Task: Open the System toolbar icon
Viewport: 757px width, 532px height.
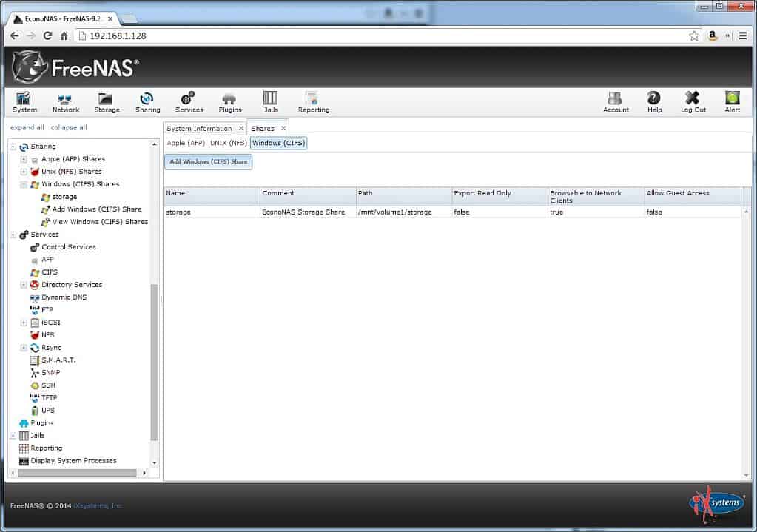Action: coord(24,102)
